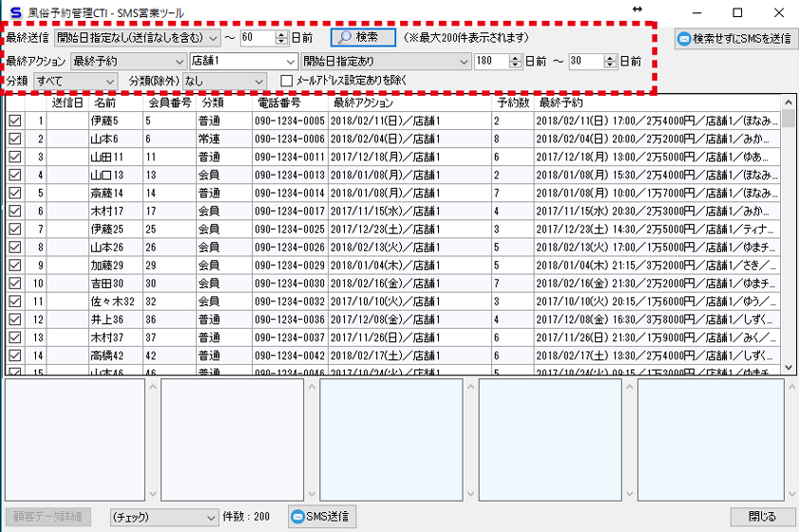Uncheck the row 1 伊藤5 checkbox

click(15, 121)
